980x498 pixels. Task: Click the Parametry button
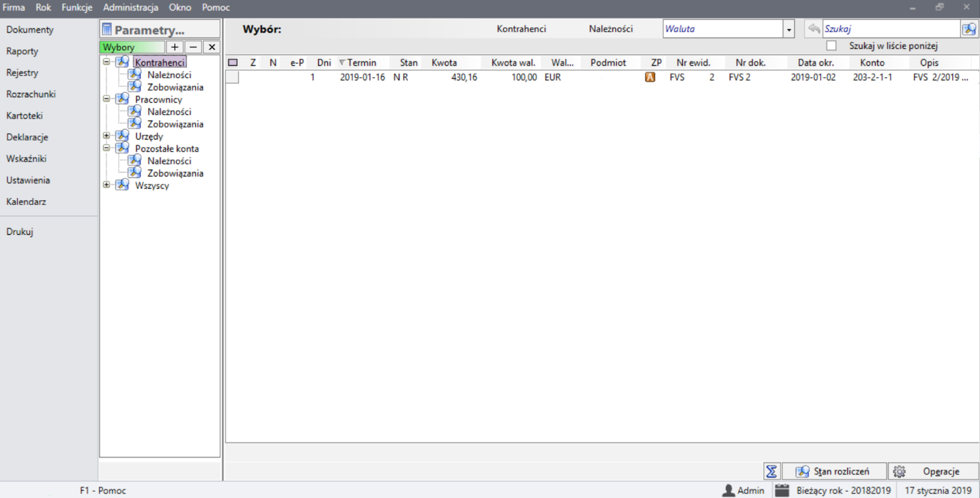160,30
